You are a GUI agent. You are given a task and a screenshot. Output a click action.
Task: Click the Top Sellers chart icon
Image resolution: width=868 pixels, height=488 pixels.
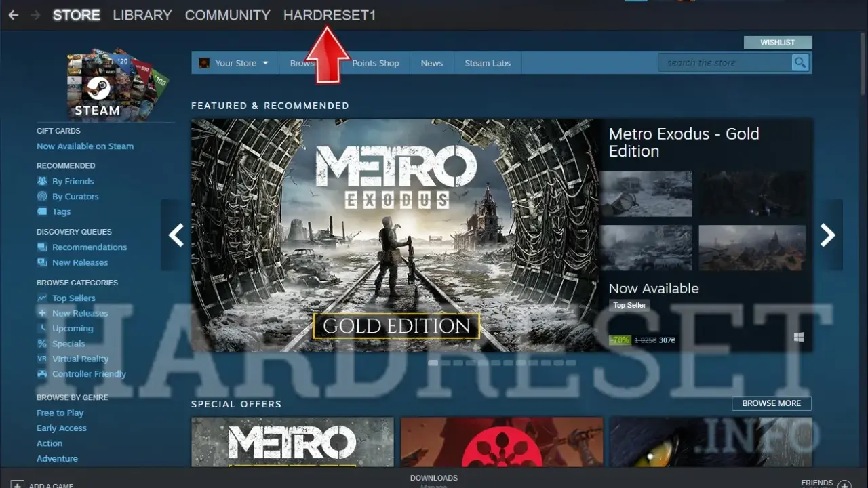(x=42, y=298)
